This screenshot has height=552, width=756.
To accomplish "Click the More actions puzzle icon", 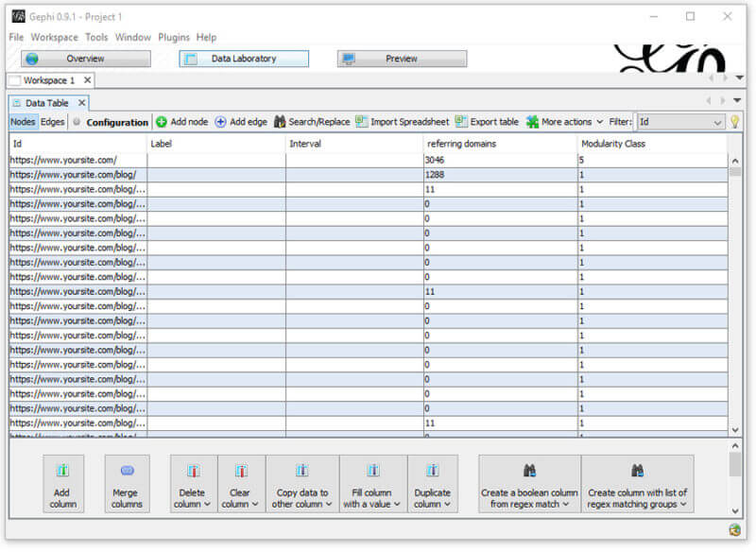I will coord(532,122).
